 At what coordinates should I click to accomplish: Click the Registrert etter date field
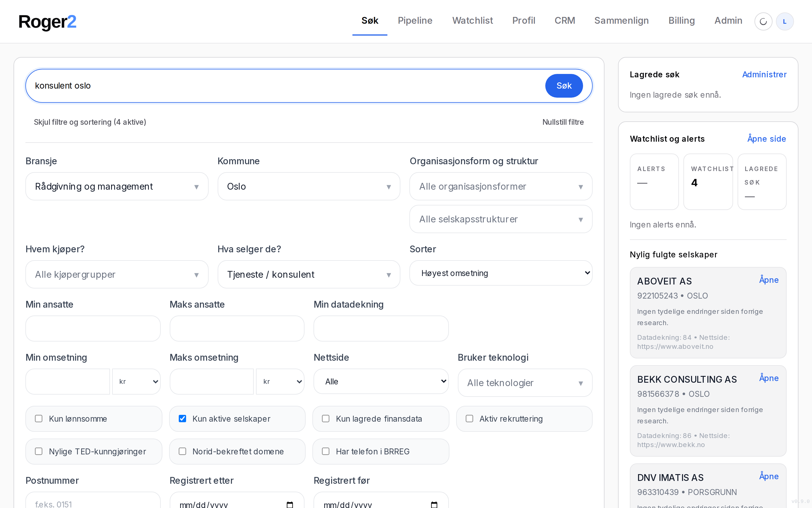[237, 500]
